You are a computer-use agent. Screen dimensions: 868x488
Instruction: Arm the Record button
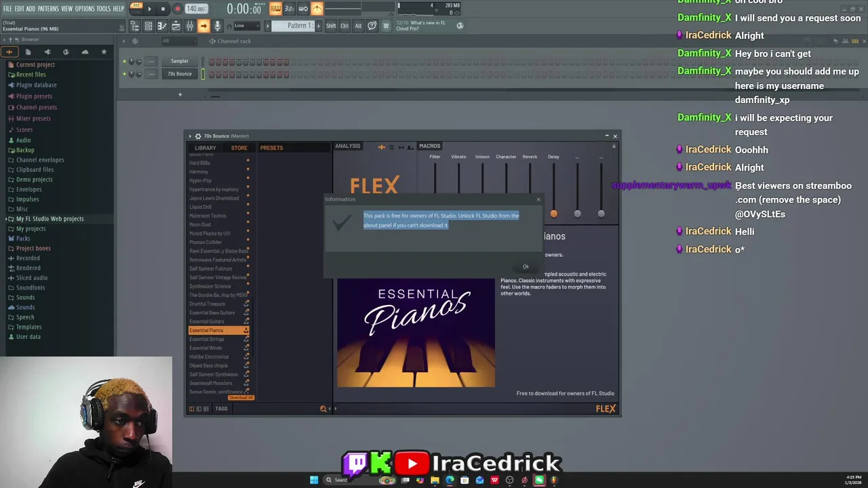tap(177, 9)
